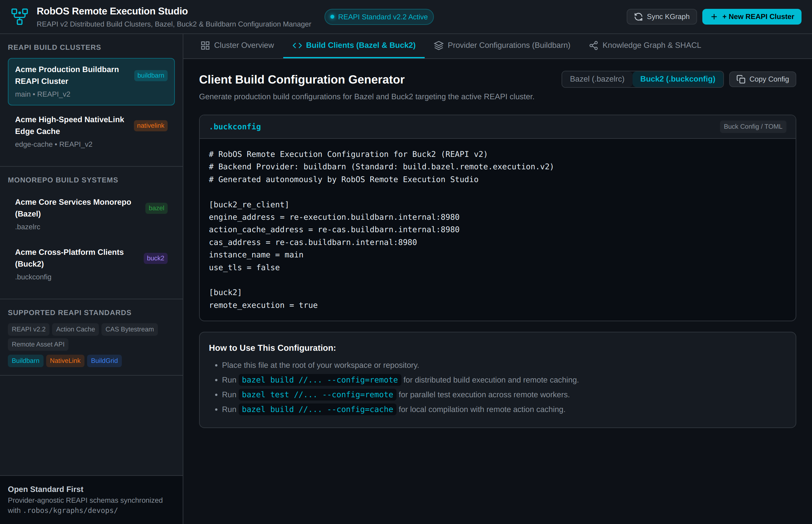Viewport: 812px width, 524px height.
Task: Click the plus icon in New REAPI Cluster
Action: pos(714,17)
